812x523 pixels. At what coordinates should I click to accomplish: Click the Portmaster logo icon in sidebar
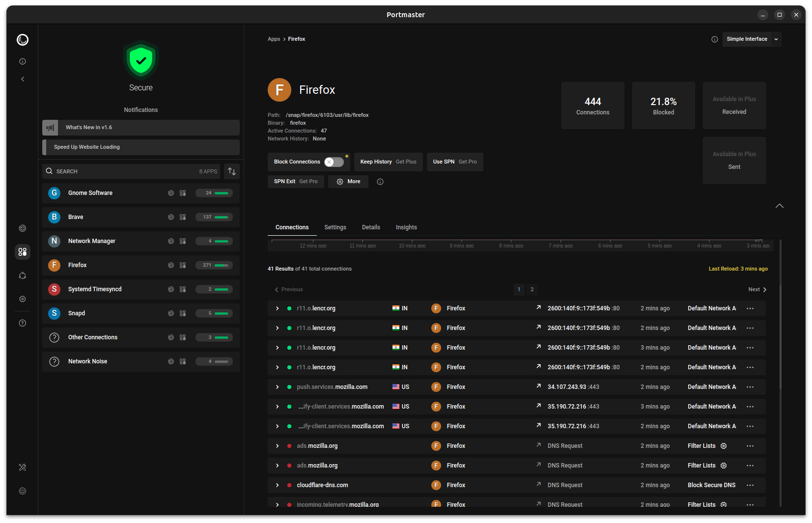pos(23,40)
